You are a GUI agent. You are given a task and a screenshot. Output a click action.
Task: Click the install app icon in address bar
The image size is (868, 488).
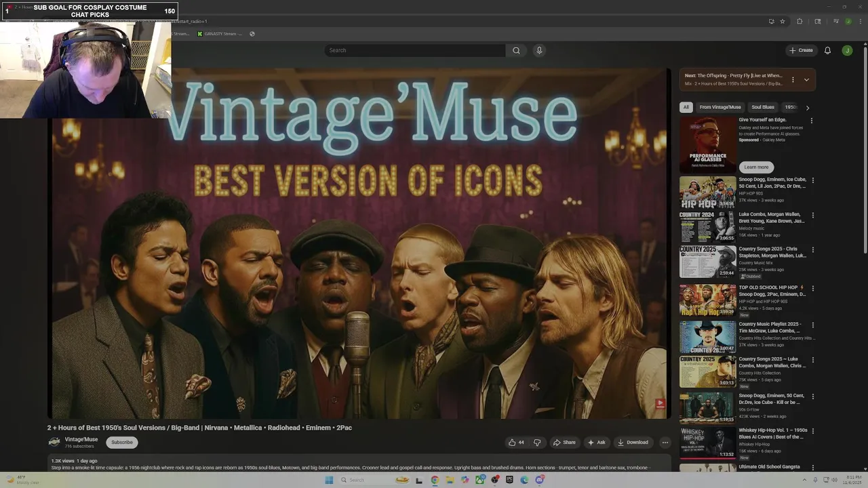[771, 21]
